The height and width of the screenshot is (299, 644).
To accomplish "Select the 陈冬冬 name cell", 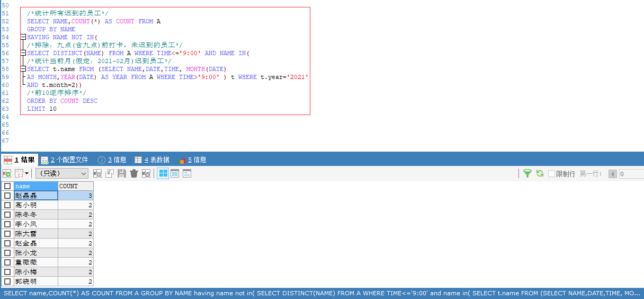I will (x=35, y=215).
